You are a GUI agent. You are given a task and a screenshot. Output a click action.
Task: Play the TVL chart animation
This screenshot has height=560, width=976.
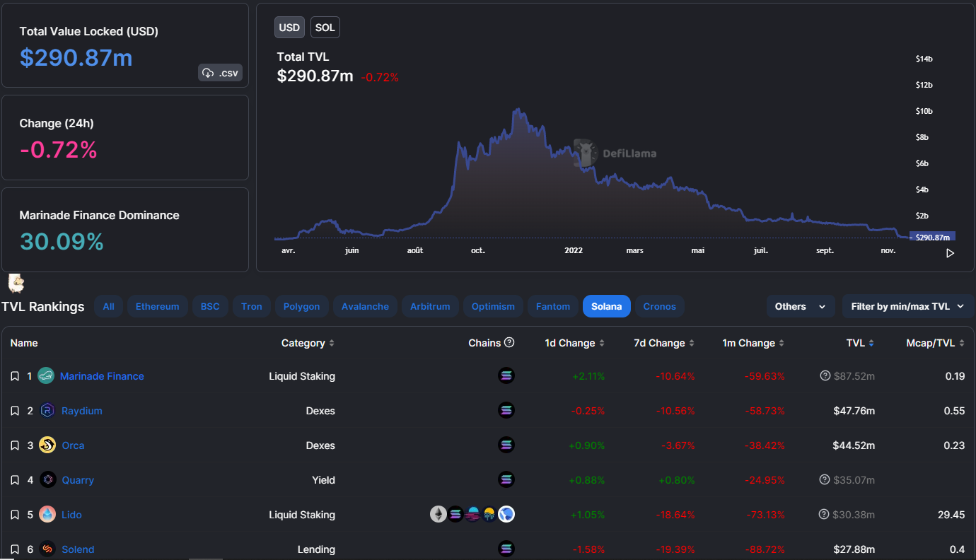tap(950, 253)
